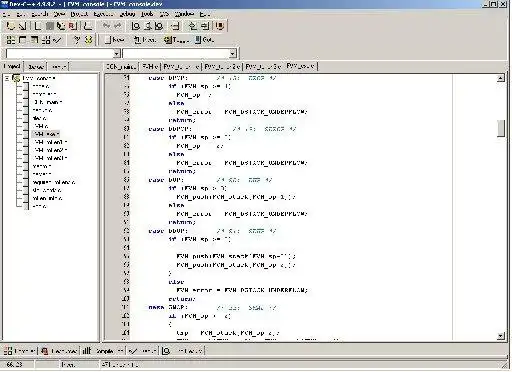Screen dimensions: 512x372
Task: Click the Redo arrow icon
Action: coord(117,26)
